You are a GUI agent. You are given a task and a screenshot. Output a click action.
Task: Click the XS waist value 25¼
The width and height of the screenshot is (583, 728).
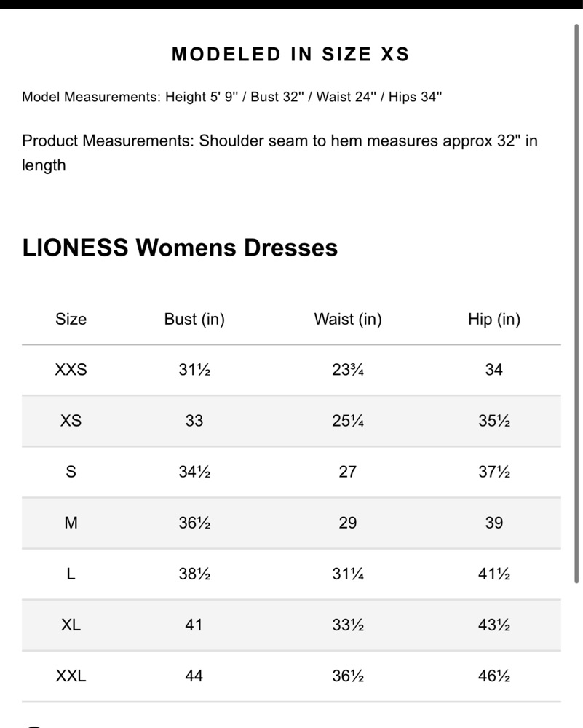tap(348, 421)
